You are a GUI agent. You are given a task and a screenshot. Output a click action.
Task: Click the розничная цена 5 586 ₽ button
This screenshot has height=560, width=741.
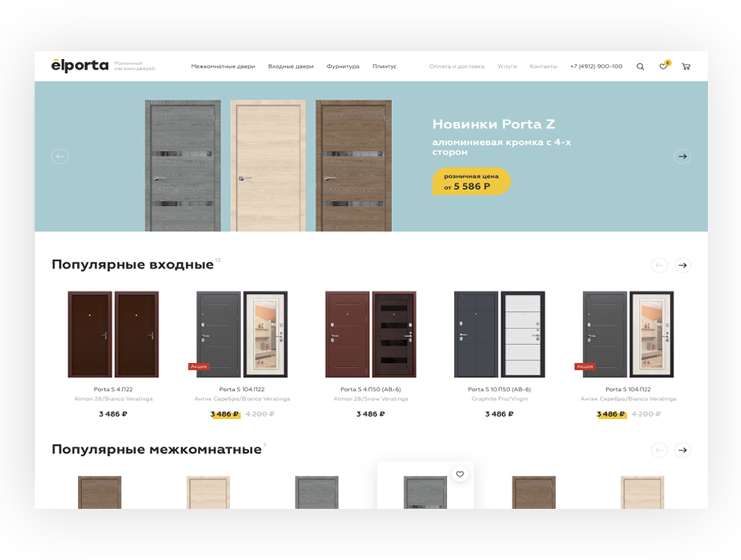[471, 181]
